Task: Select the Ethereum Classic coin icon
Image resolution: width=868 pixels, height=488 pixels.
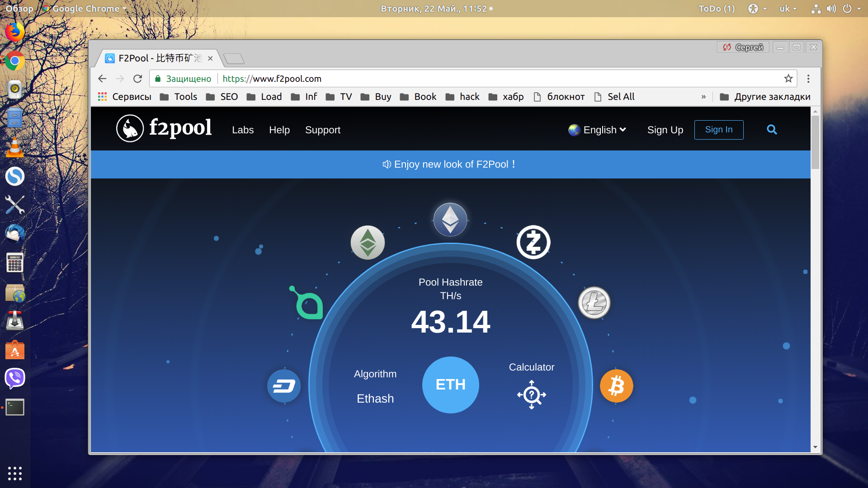Action: [368, 243]
